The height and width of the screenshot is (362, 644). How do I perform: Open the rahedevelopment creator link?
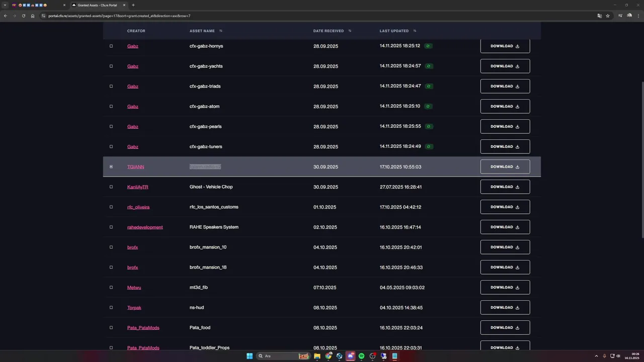pyautogui.click(x=145, y=227)
